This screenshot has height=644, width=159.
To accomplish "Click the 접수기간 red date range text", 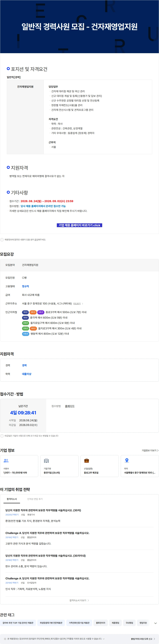I will (47, 201).
